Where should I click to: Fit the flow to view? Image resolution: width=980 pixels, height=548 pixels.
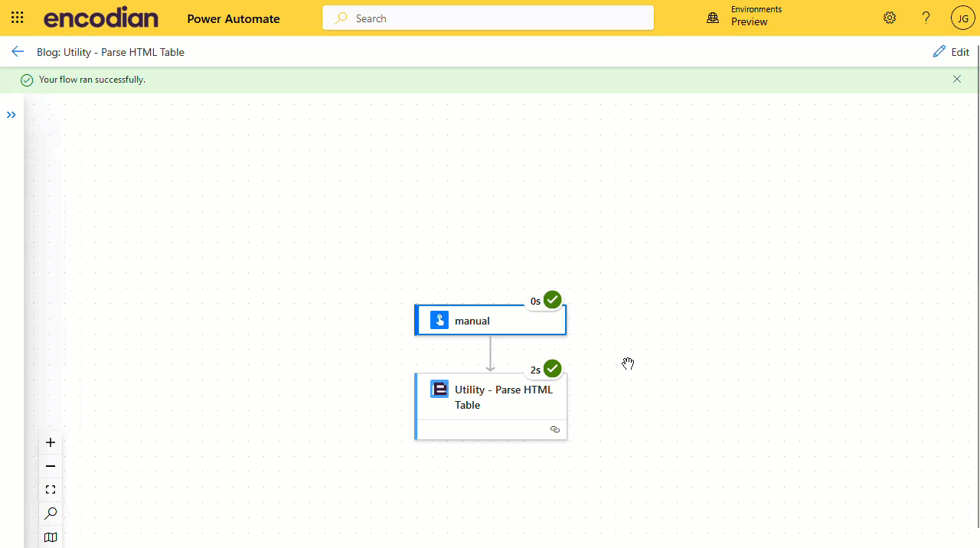tap(51, 490)
